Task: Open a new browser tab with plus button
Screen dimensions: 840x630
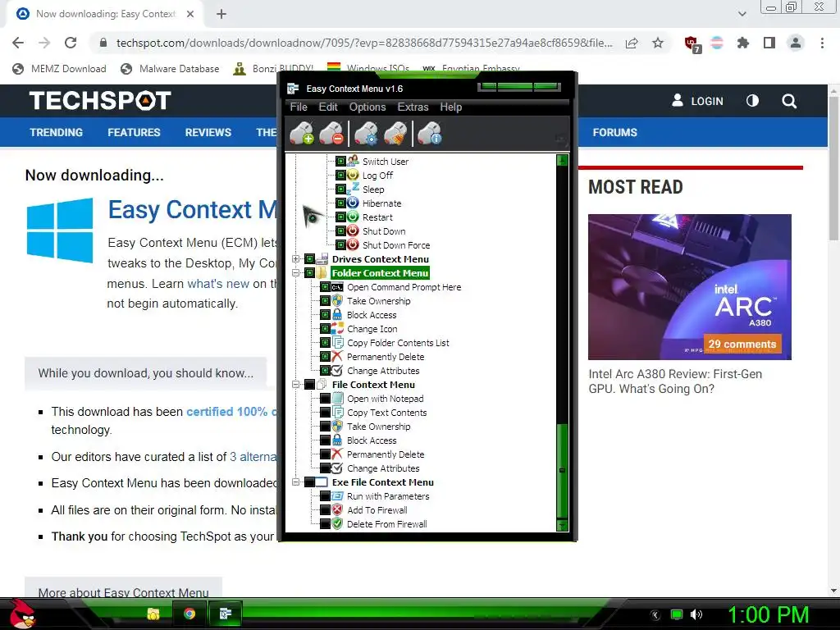Action: click(221, 14)
